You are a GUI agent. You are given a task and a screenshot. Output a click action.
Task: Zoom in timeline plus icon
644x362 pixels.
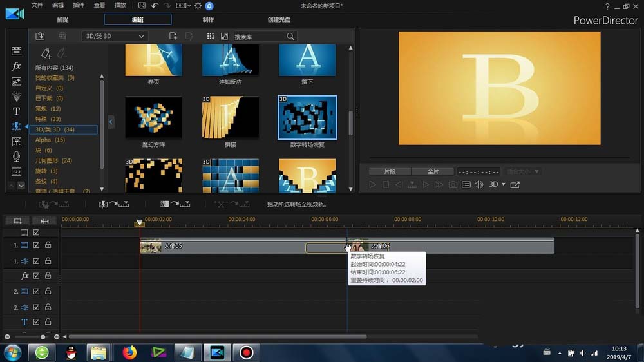click(x=56, y=337)
